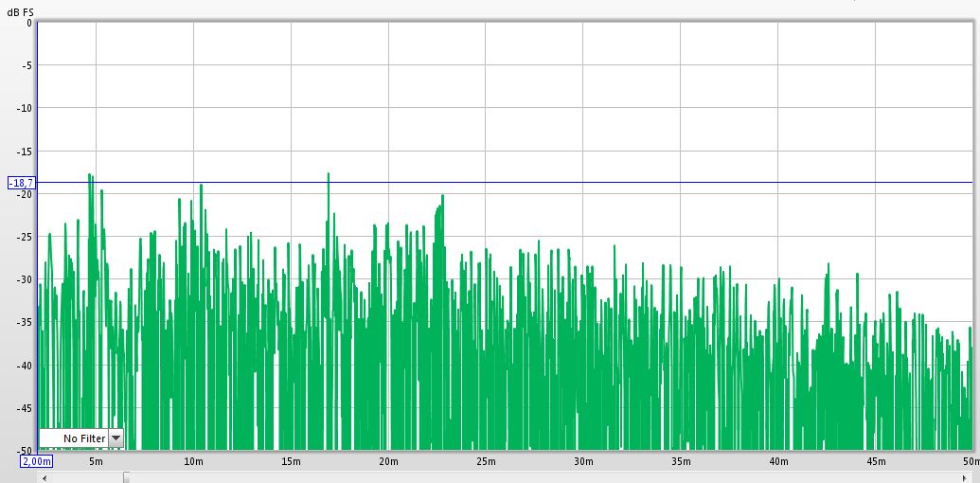Viewport: 980px width, 483px height.
Task: Click the -35 level axis label
Action: coord(25,322)
